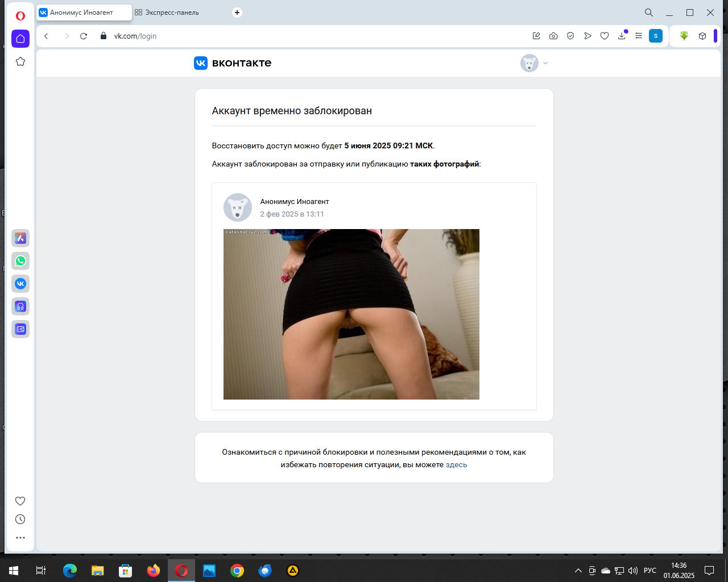Open Photos app from taskbar
728x582 pixels.
click(x=209, y=571)
